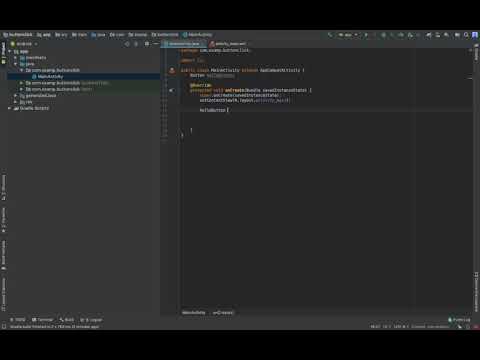The height and width of the screenshot is (360, 480).
Task: Click the Sync Project with Gradle icon
Action: pyautogui.click(x=429, y=35)
